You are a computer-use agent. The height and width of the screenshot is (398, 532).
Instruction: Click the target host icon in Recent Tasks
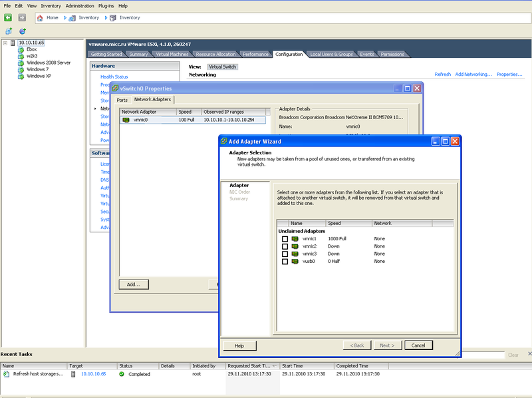pos(73,374)
